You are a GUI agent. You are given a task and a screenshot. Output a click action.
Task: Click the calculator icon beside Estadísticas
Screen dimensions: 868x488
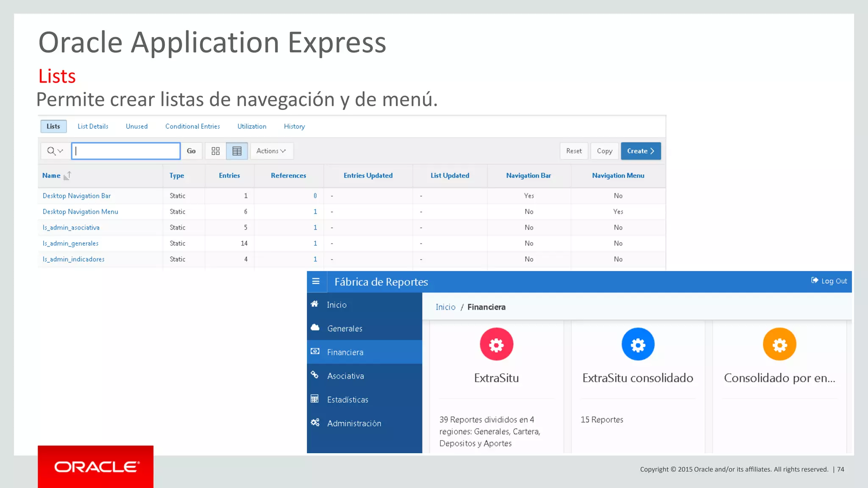point(314,399)
